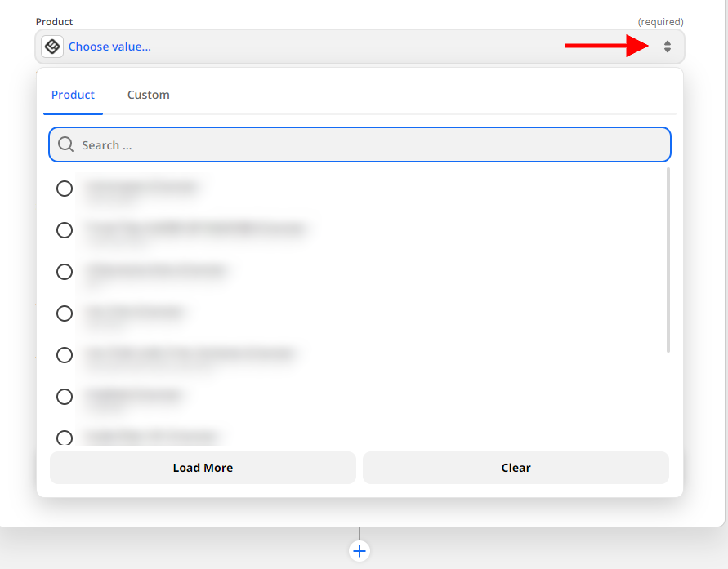Open the up-down caret on the Product field
This screenshot has width=728, height=569.
(667, 47)
